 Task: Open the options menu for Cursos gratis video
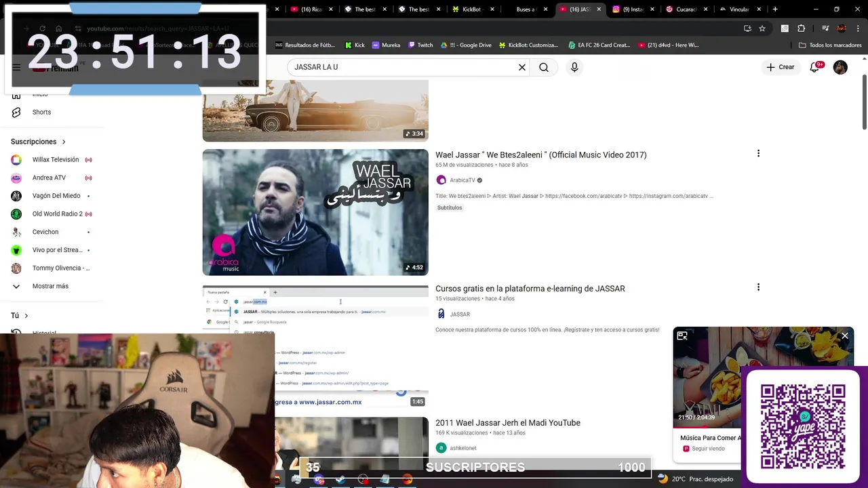tap(758, 287)
